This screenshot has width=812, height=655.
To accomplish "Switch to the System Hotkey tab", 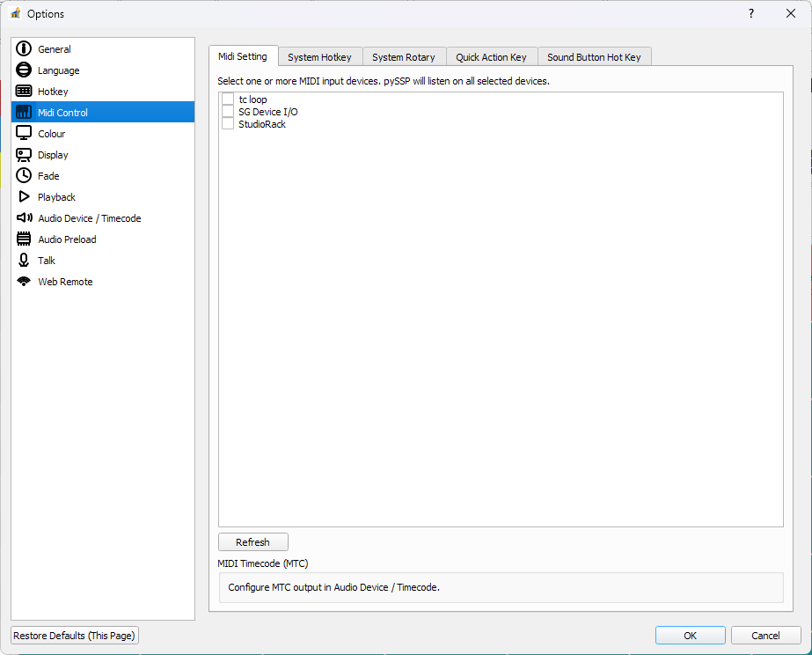I will pyautogui.click(x=320, y=56).
